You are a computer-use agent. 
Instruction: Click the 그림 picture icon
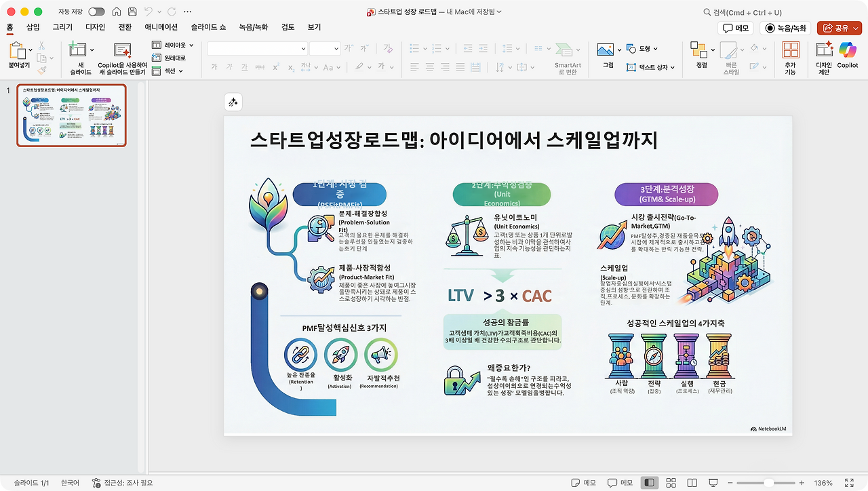606,50
